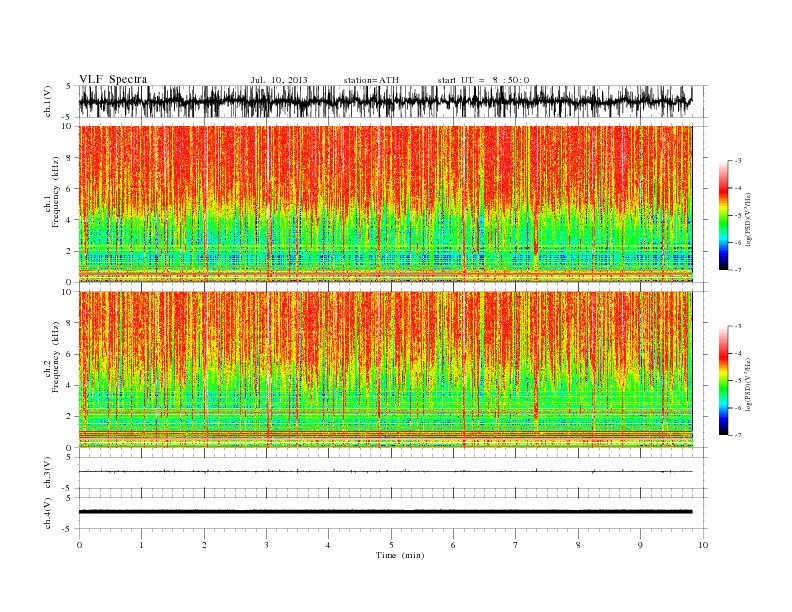The height and width of the screenshot is (612, 792).
Task: Click the "ch.1 Frequency (kHz)" axis title
Action: 52,192
